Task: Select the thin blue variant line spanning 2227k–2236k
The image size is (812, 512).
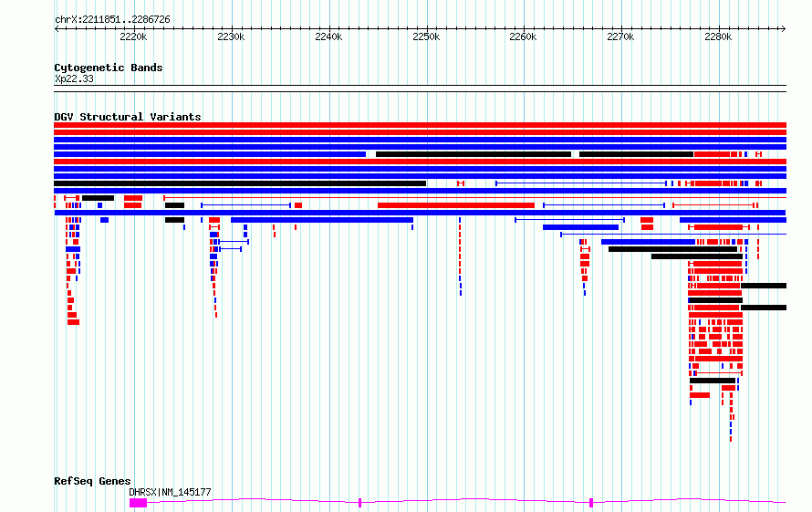Action: click(x=246, y=205)
